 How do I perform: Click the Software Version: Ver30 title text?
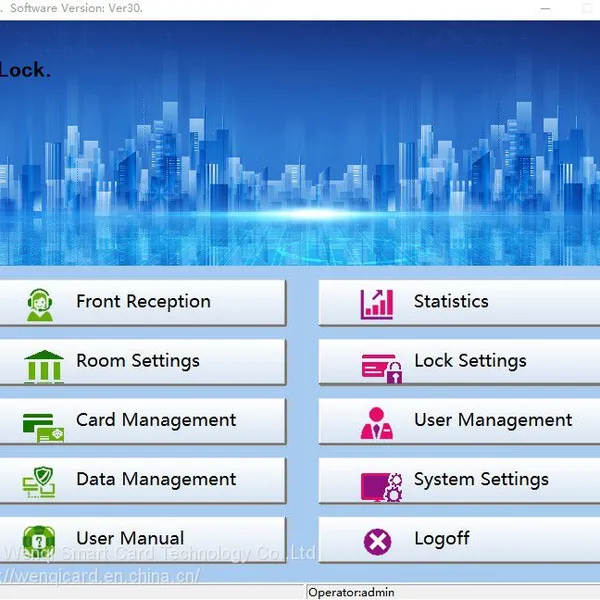(76, 8)
